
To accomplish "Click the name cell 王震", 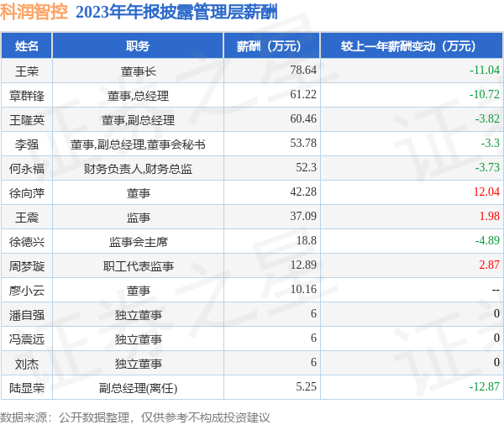I will pyautogui.click(x=27, y=218).
